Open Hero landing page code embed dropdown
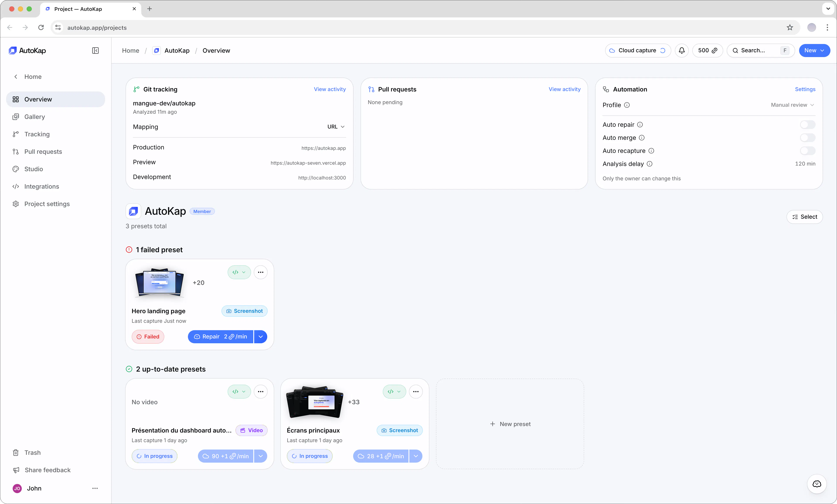837x504 pixels. pyautogui.click(x=239, y=272)
